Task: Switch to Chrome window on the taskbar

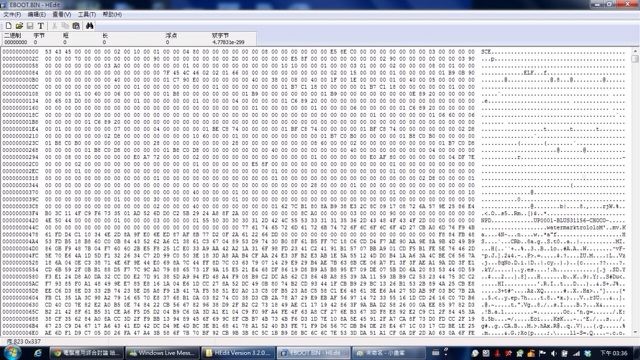Action: (x=87, y=353)
